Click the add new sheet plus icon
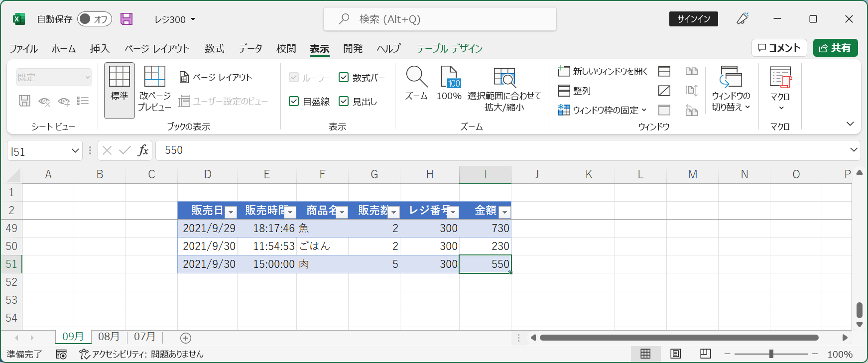Viewport: 868px width, 363px height. pyautogui.click(x=186, y=338)
